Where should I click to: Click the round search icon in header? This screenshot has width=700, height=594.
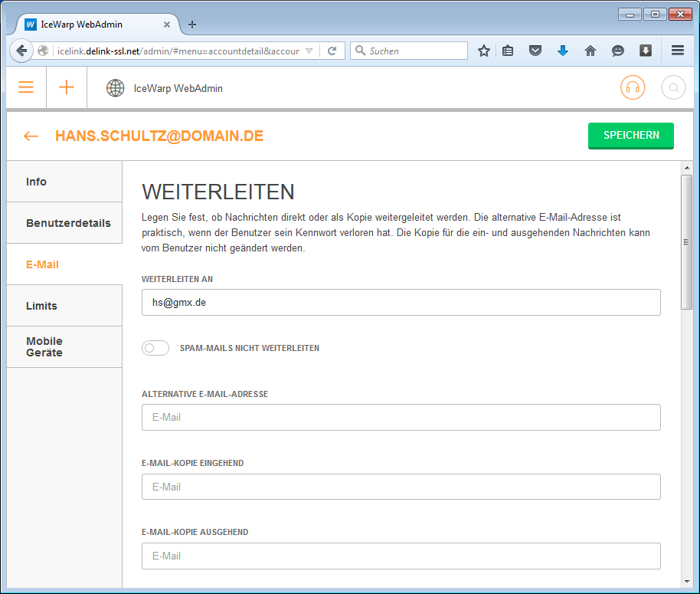(x=673, y=87)
